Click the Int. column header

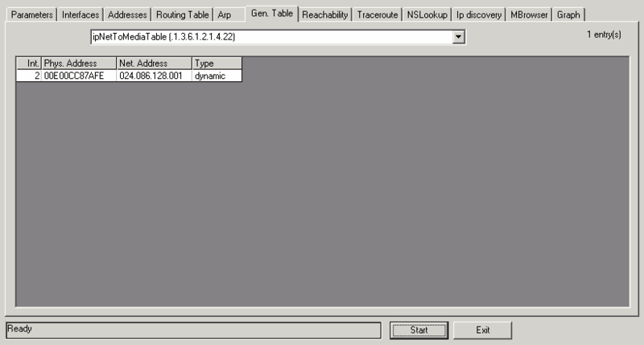point(29,64)
